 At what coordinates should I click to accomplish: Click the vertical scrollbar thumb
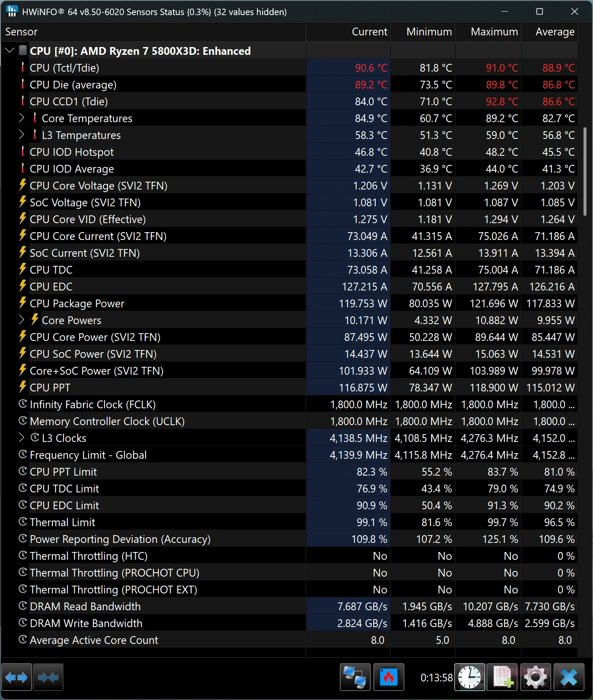click(585, 171)
